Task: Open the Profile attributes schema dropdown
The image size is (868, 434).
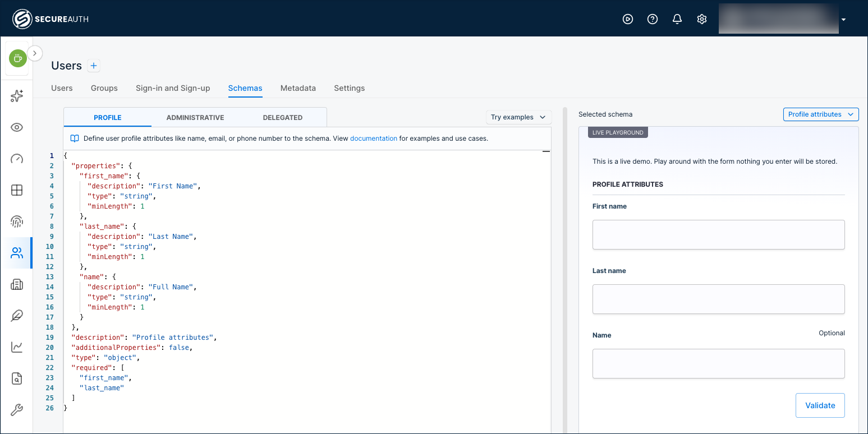Action: [821, 114]
